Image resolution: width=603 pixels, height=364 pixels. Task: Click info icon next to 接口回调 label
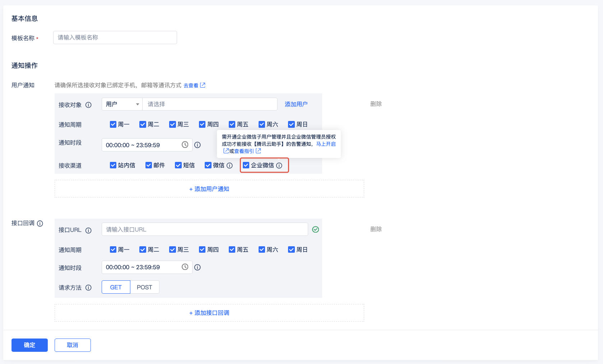tap(40, 223)
